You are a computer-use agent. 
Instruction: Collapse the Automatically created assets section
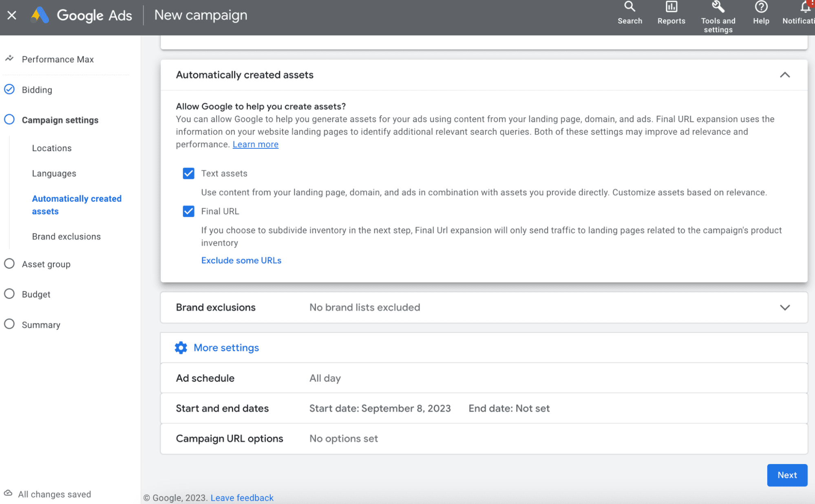[784, 75]
